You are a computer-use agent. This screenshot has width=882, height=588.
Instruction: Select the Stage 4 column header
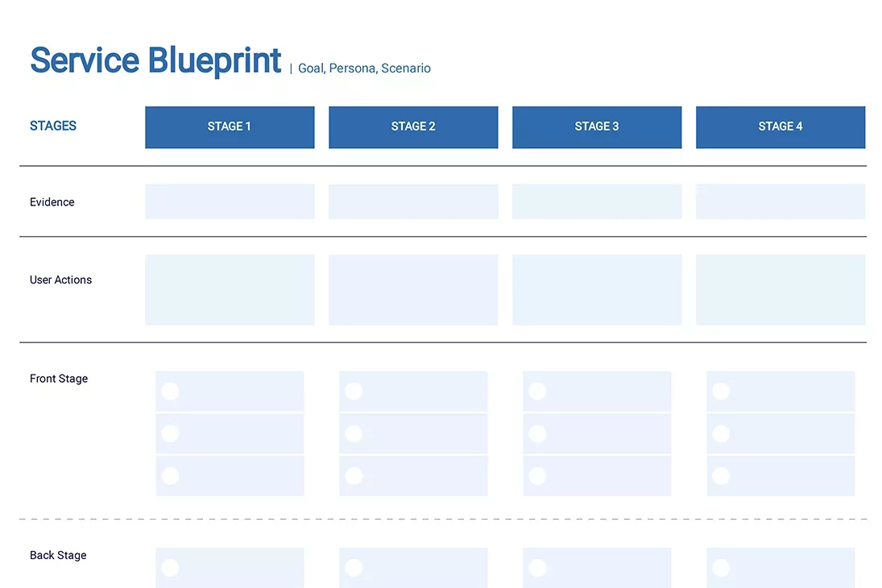(780, 126)
